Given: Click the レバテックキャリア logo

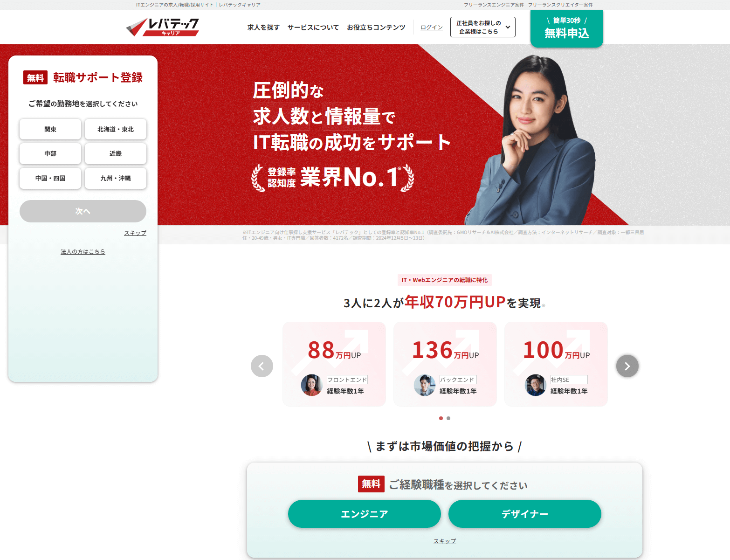Looking at the screenshot, I should point(163,27).
